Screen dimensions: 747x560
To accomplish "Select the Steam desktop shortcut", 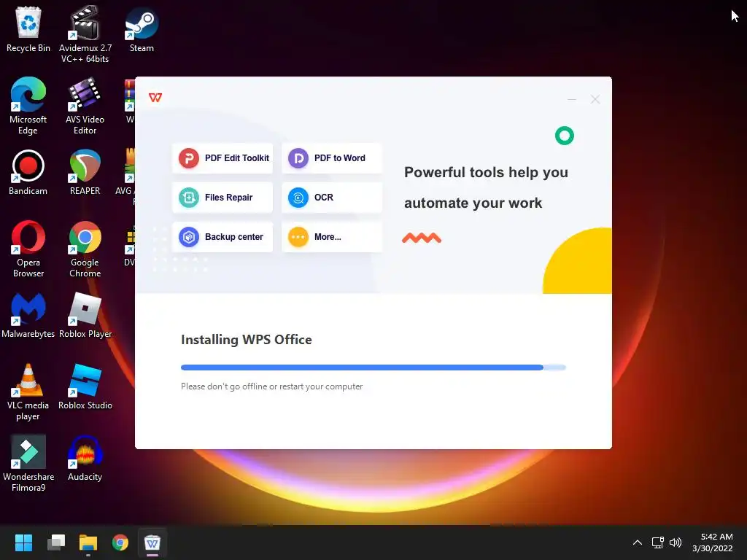I will click(142, 29).
